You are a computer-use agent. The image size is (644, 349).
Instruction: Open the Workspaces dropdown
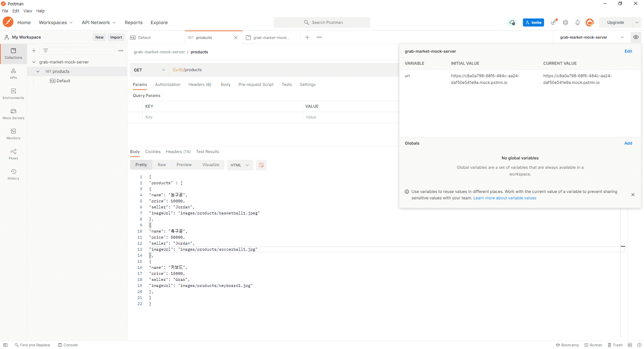tap(56, 22)
